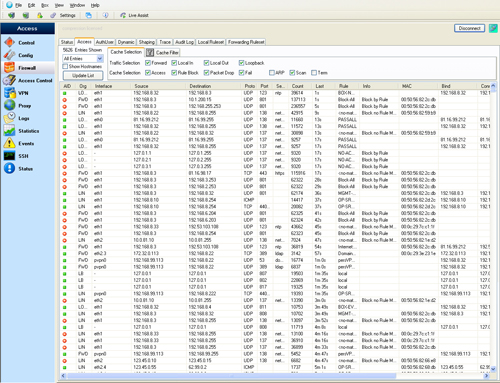Open the SSH terminal icon
This screenshot has width=500, height=383.
pyautogui.click(x=10, y=156)
